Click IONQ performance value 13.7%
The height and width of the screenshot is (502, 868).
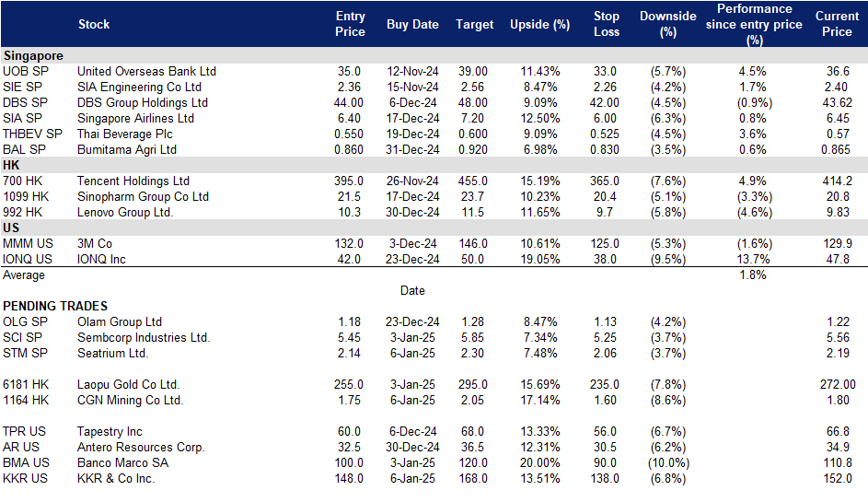pyautogui.click(x=753, y=260)
